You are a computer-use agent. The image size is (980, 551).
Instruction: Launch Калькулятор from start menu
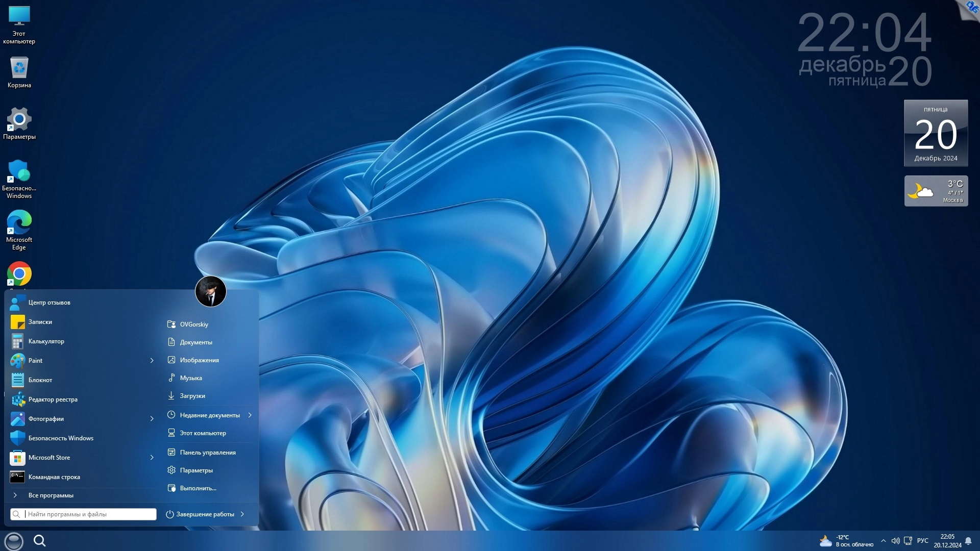pos(46,341)
